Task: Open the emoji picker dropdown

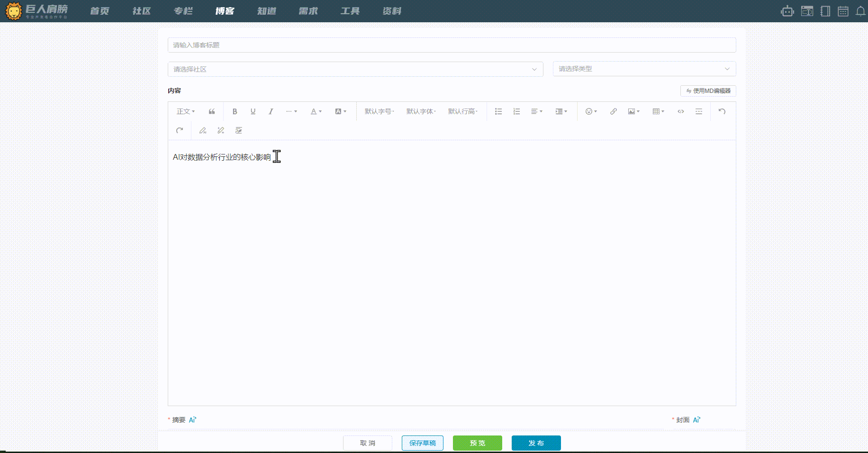Action: (x=591, y=111)
